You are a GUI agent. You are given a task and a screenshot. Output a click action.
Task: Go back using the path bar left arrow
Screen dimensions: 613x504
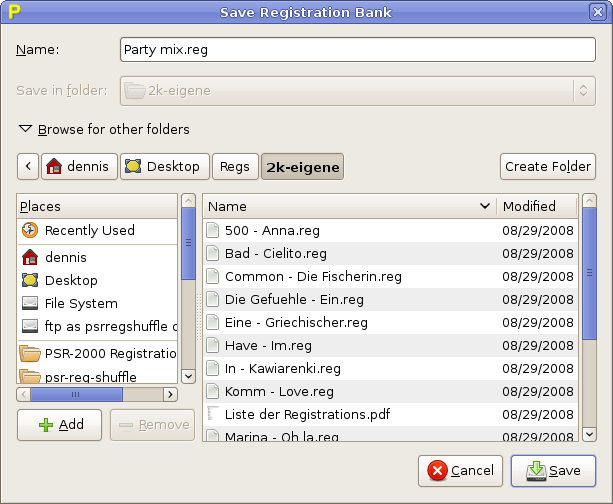tap(28, 167)
